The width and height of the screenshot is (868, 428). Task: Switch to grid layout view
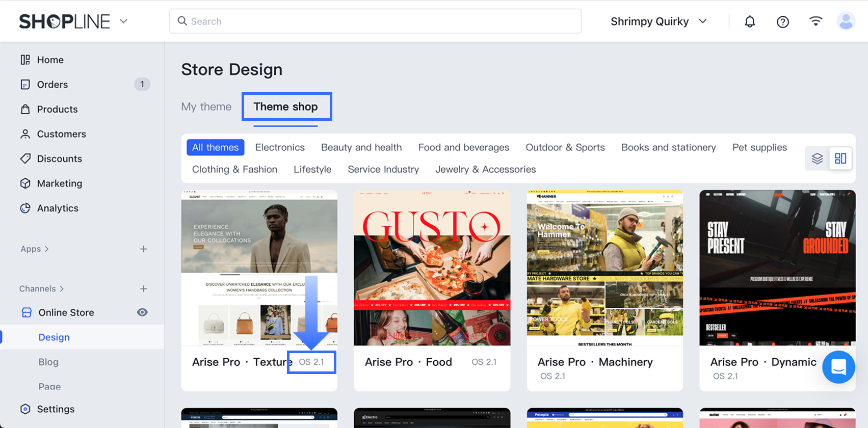tap(840, 158)
